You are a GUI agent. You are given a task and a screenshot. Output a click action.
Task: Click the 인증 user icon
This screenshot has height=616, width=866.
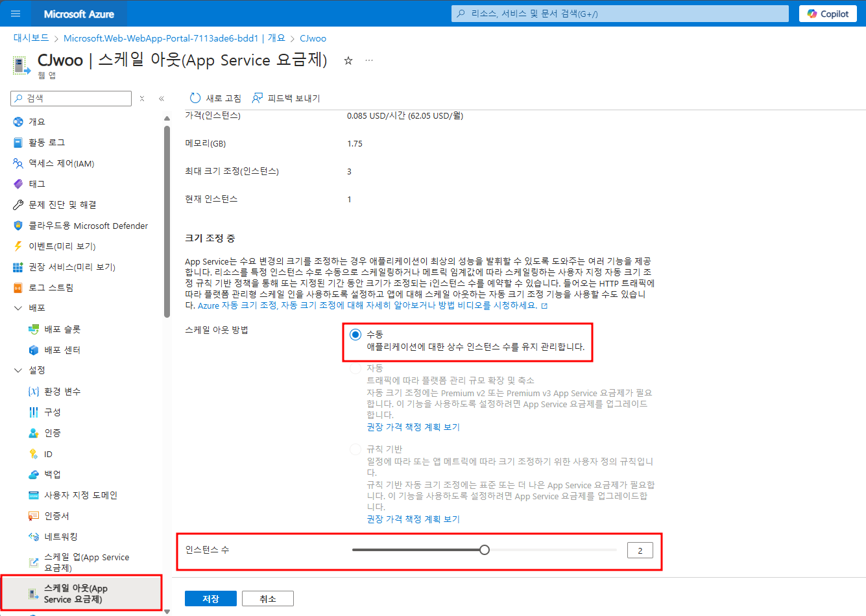click(x=34, y=433)
